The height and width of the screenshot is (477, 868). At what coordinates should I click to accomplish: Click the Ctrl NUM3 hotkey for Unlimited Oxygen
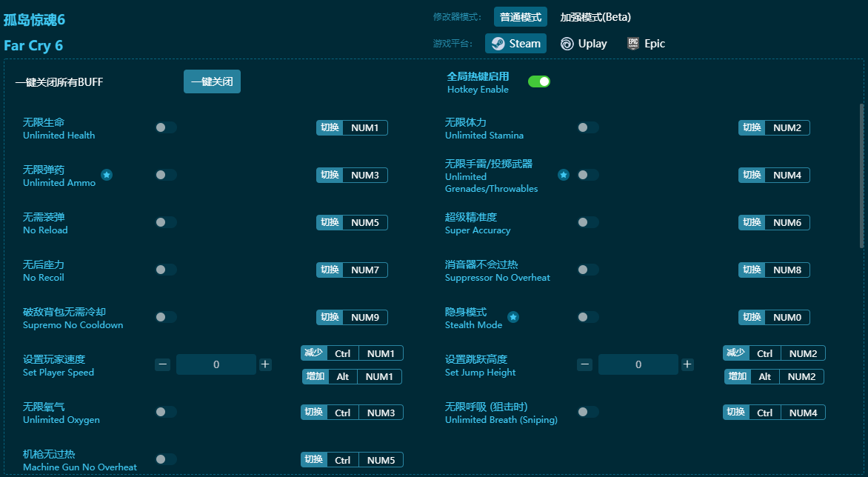tap(352, 413)
